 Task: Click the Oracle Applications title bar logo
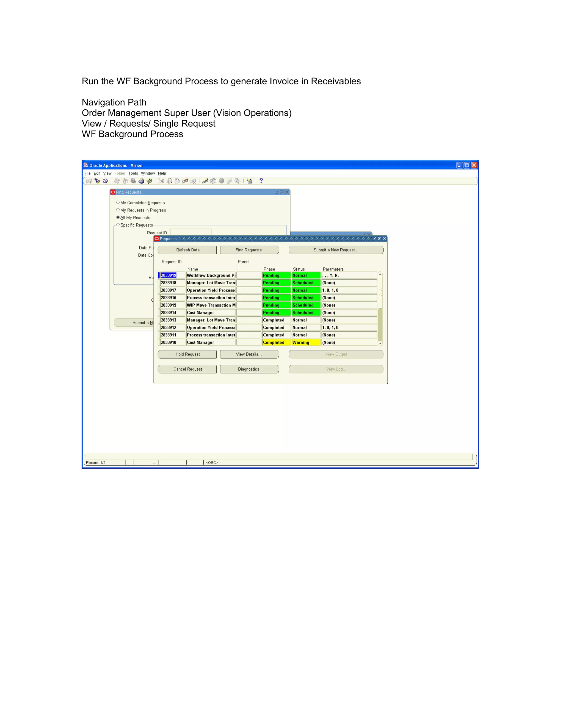pyautogui.click(x=86, y=165)
